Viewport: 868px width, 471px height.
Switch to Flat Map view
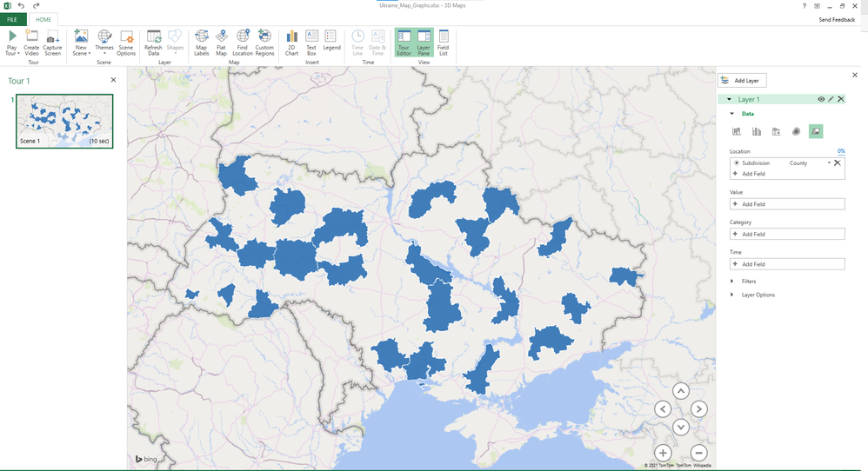tap(221, 42)
